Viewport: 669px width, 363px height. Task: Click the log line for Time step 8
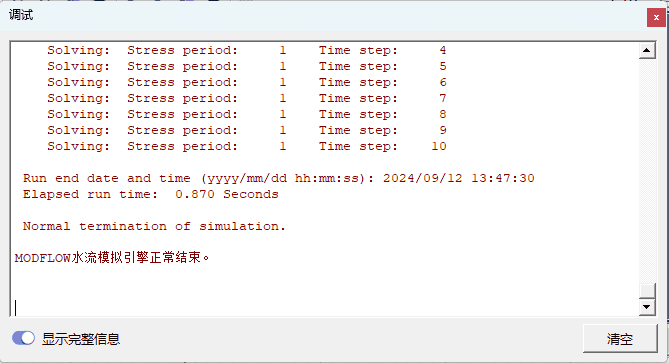247,114
